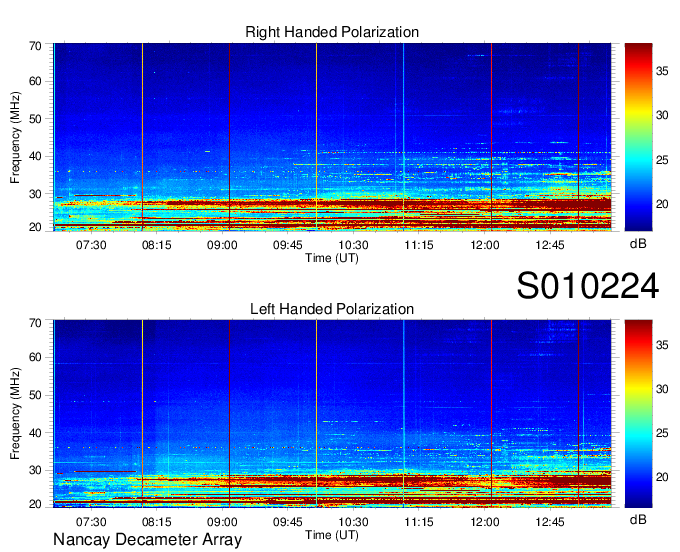Click 25 value on Left Handed color bar scale
680x552 pixels.
(x=662, y=433)
